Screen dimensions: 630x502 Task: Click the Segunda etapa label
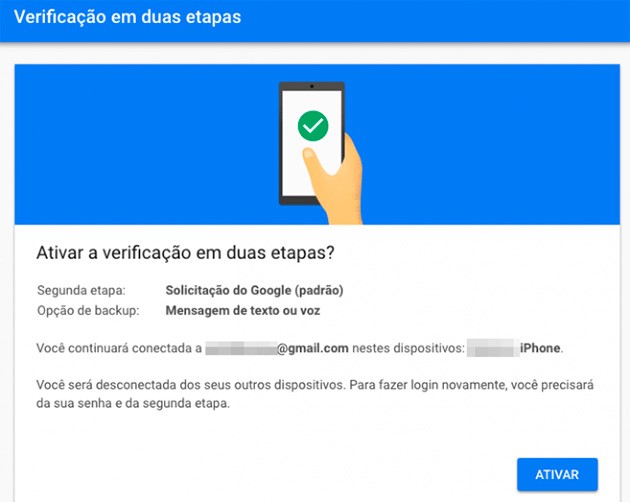coord(81,290)
